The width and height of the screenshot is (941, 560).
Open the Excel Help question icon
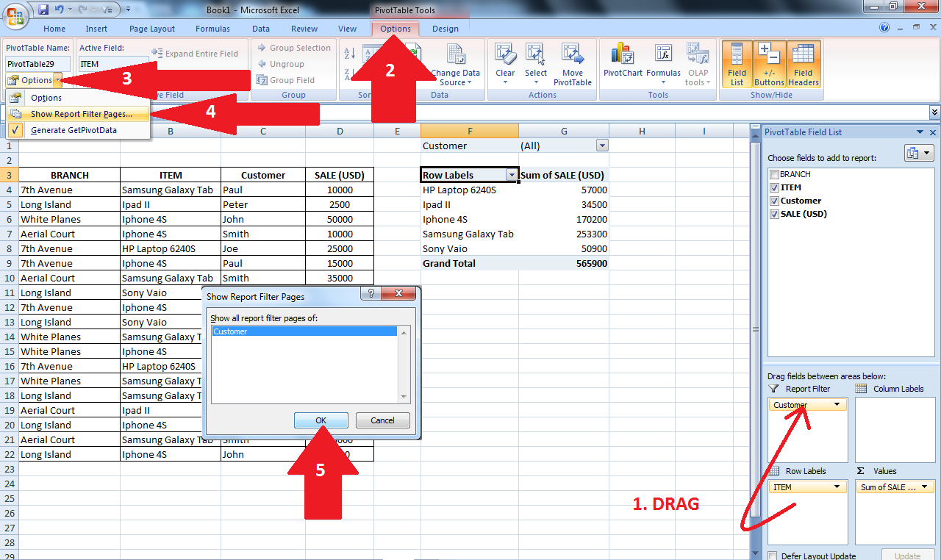coord(884,28)
